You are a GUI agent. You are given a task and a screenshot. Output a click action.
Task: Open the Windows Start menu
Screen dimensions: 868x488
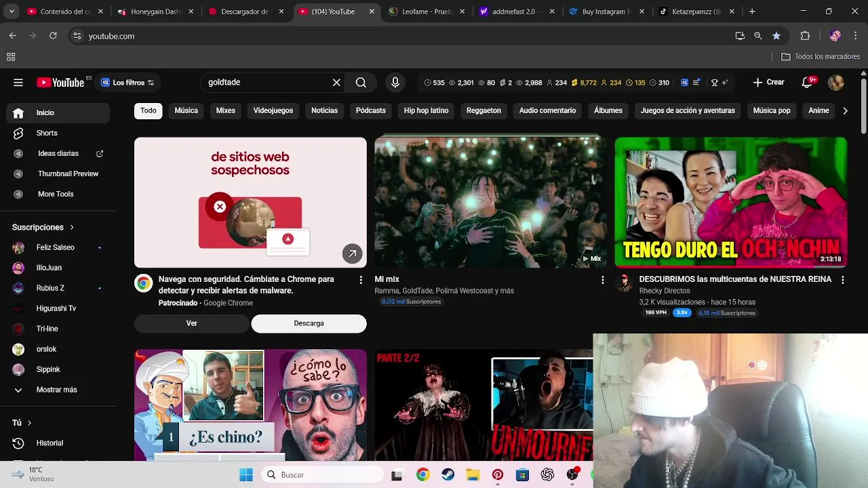[x=246, y=475]
